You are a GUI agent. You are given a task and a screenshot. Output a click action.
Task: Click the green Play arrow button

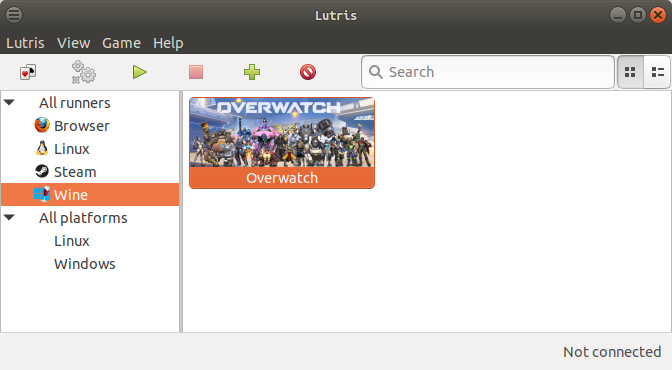(140, 72)
